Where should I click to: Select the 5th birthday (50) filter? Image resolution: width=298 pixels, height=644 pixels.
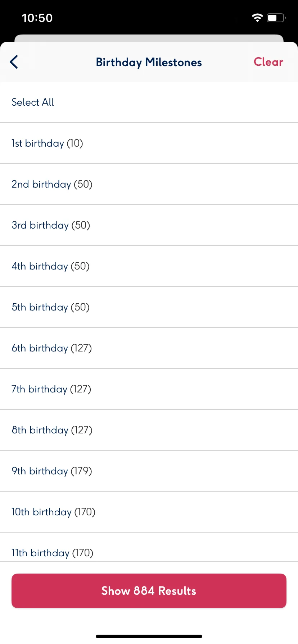pyautogui.click(x=149, y=307)
